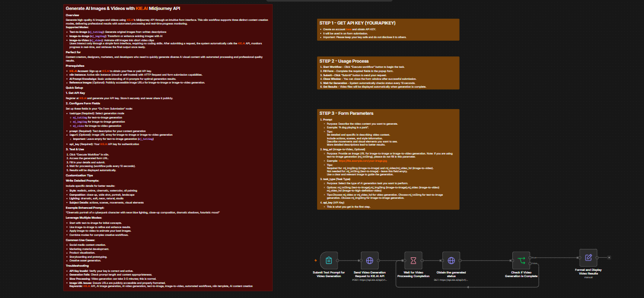Screen dimensions: 644x298
Task: Click the orange lightning trigger icon
Action: tap(315, 260)
